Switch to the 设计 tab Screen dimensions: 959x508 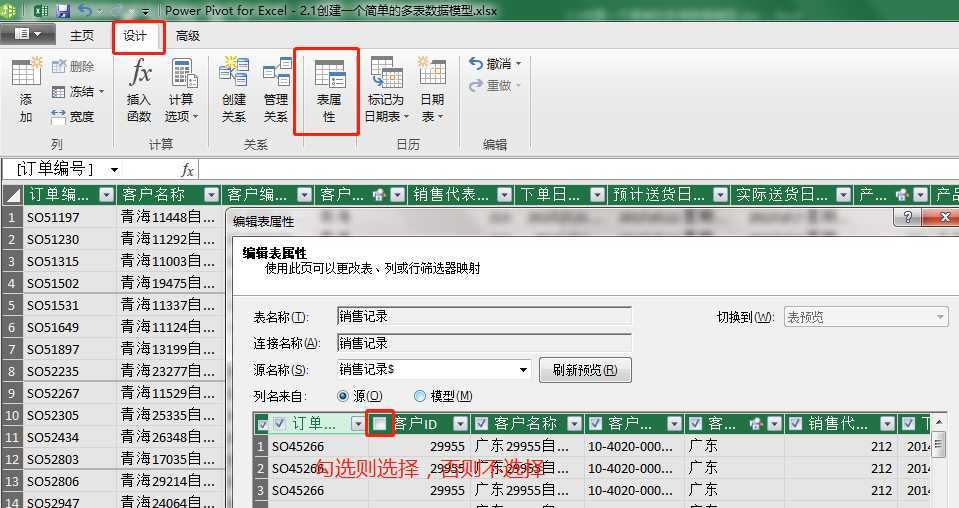tap(135, 35)
